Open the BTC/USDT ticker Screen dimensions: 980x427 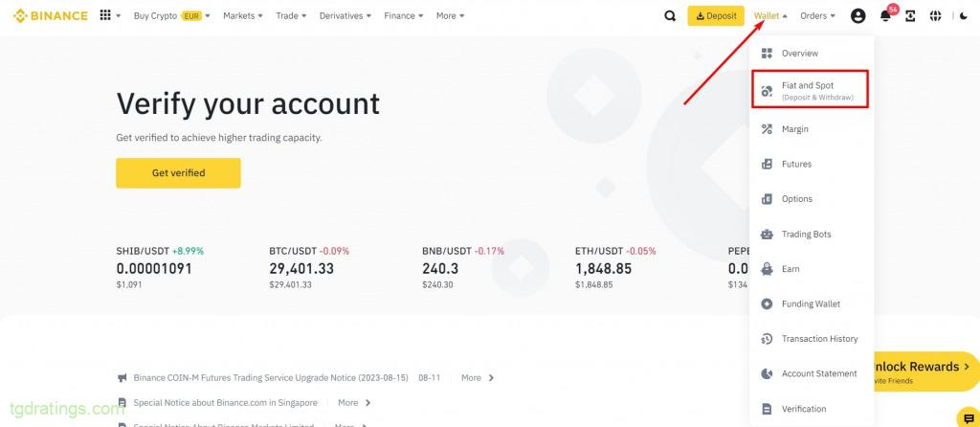(x=310, y=269)
